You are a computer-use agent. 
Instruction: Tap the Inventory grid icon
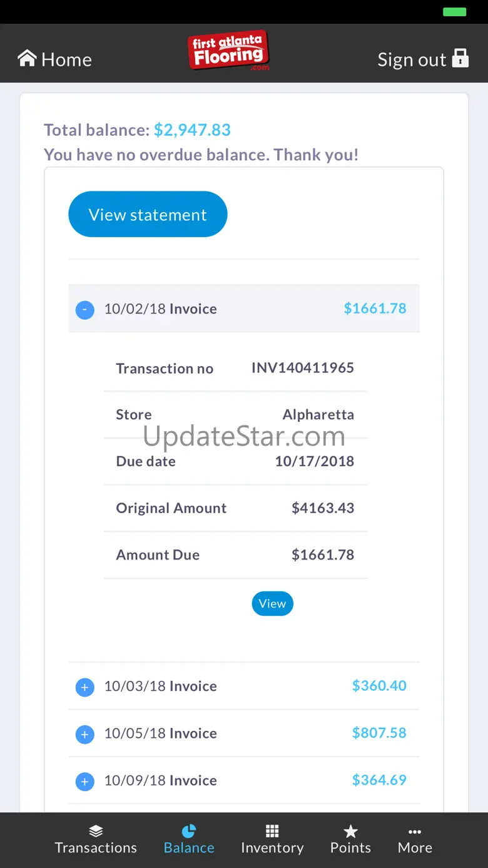(272, 831)
